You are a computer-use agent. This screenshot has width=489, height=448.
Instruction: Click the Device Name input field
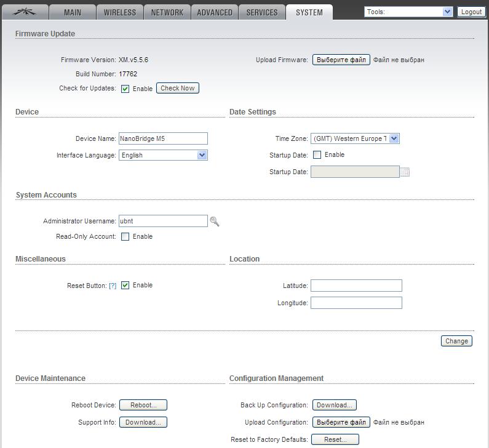coord(163,139)
